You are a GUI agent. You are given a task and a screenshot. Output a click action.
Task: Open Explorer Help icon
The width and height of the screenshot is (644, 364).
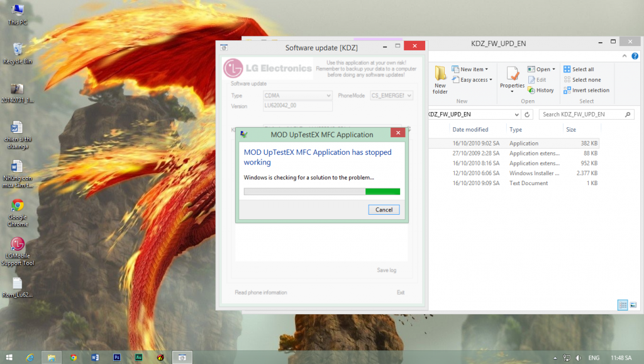pyautogui.click(x=635, y=56)
